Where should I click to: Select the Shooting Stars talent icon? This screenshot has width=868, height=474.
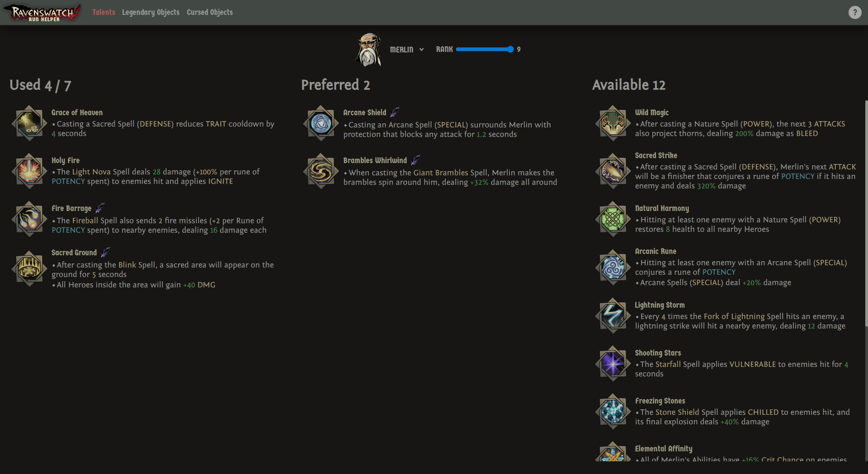click(613, 363)
